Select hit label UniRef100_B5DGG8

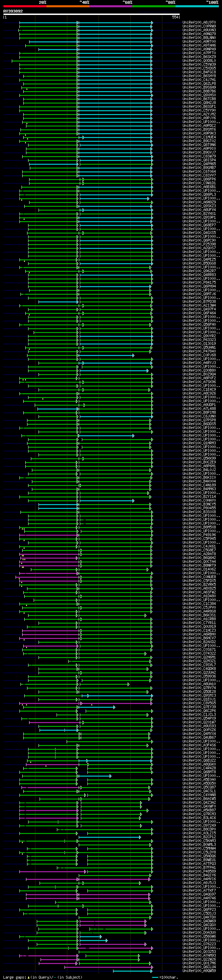[x=199, y=263]
